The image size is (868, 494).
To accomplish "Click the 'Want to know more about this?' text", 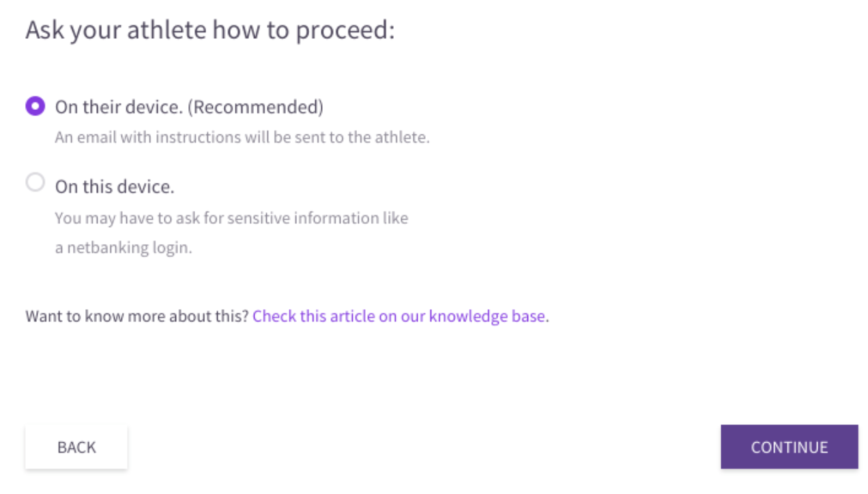I will (137, 317).
